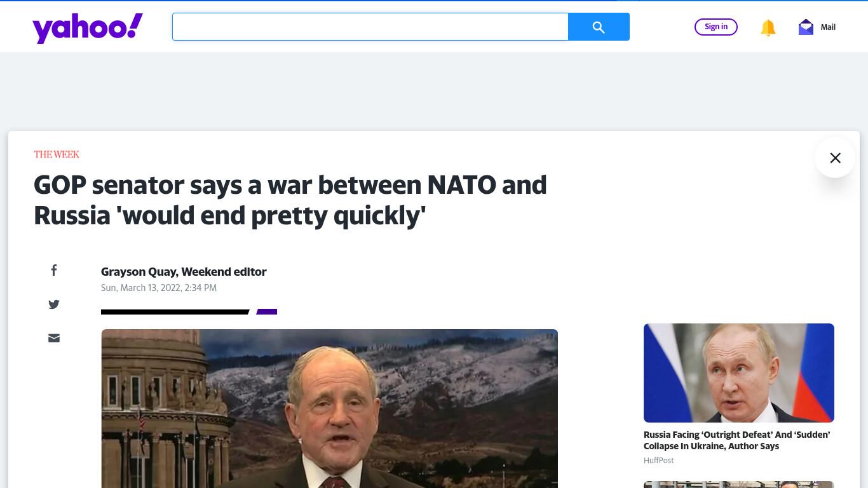Share the article on Twitter
Viewport: 868px width, 488px height.
click(54, 304)
